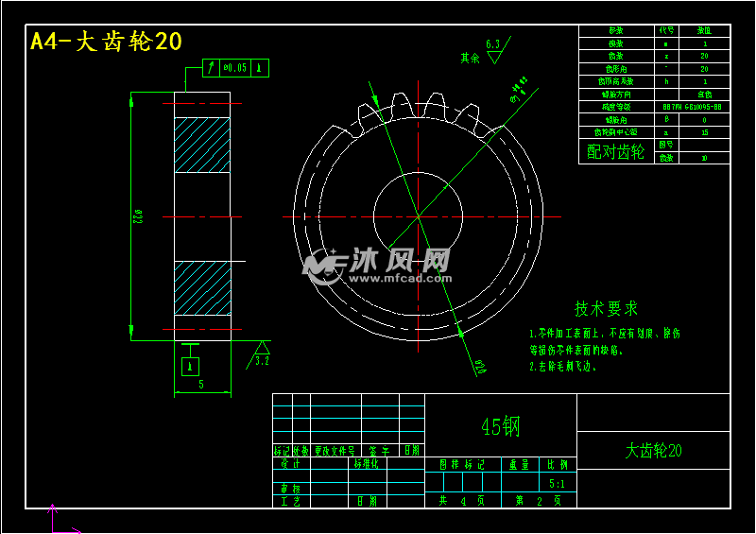
Task: Click the 图样标记 header cell
Action: coord(462,465)
